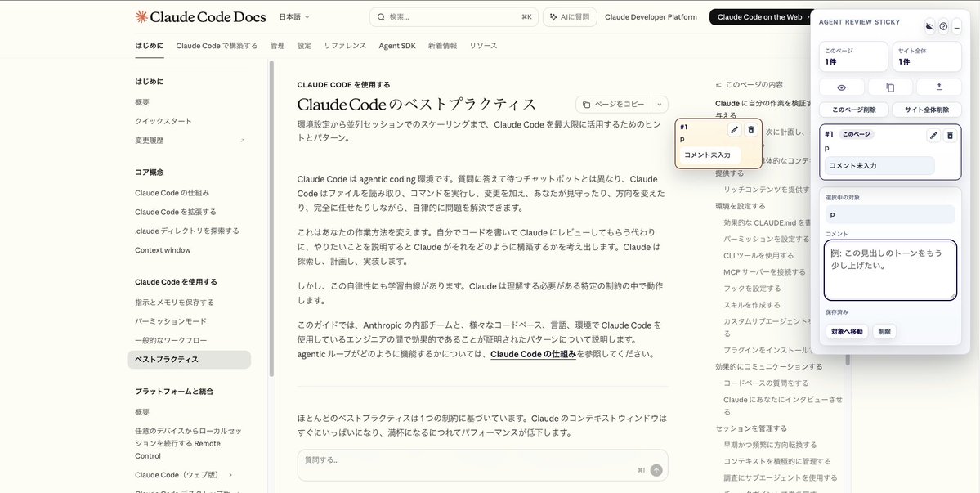This screenshot has height=493, width=980.
Task: Open the 日本語 language dropdown
Action: [x=293, y=17]
